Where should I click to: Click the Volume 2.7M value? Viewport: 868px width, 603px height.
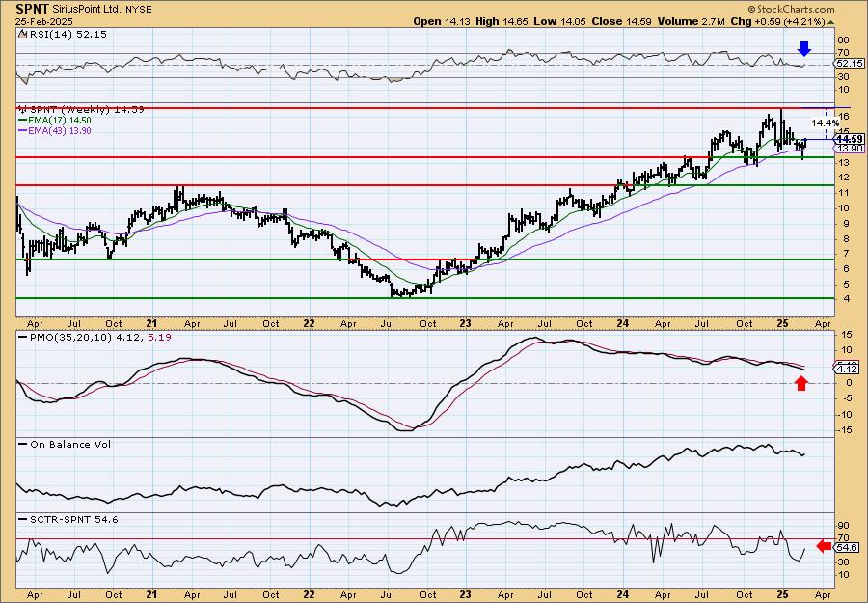point(691,21)
